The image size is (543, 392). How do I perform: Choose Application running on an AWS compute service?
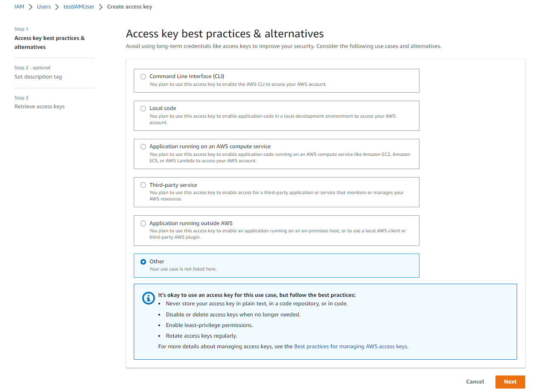pyautogui.click(x=143, y=147)
